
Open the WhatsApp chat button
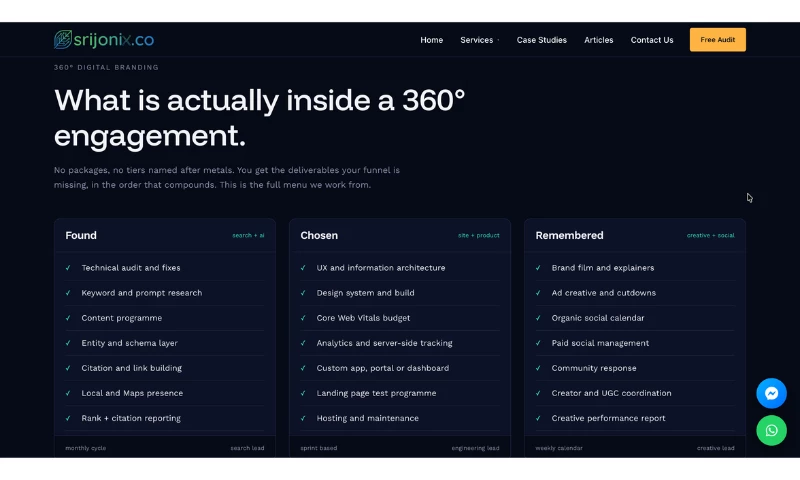coord(771,430)
